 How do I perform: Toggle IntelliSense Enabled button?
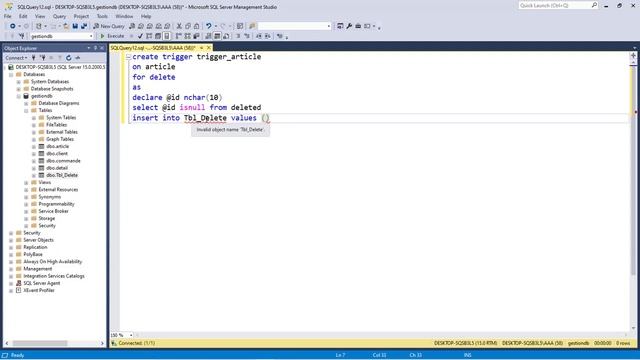[167, 36]
